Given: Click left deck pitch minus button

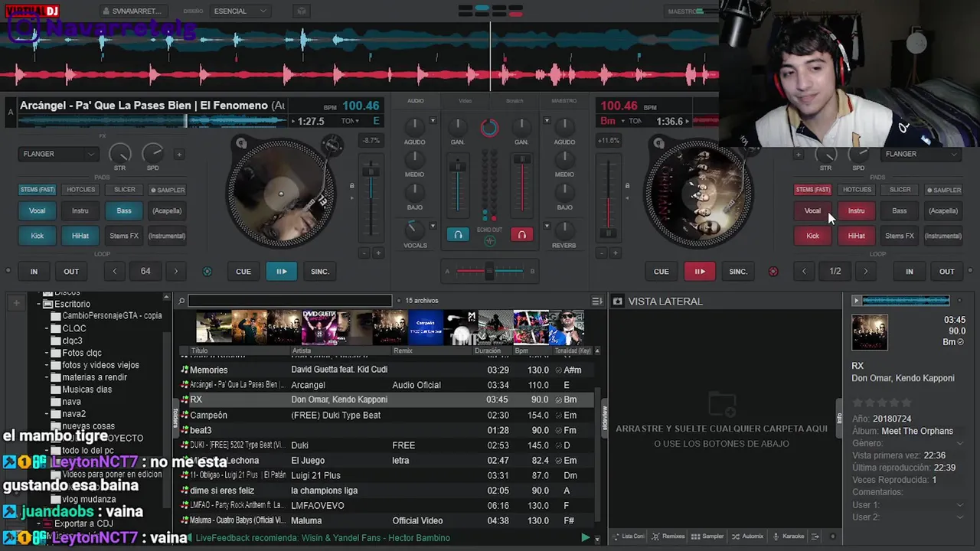Looking at the screenshot, I should point(364,253).
